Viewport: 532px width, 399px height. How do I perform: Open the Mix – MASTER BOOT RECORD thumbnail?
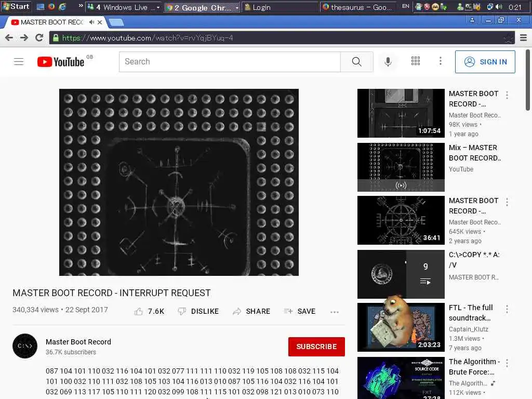[x=401, y=167]
